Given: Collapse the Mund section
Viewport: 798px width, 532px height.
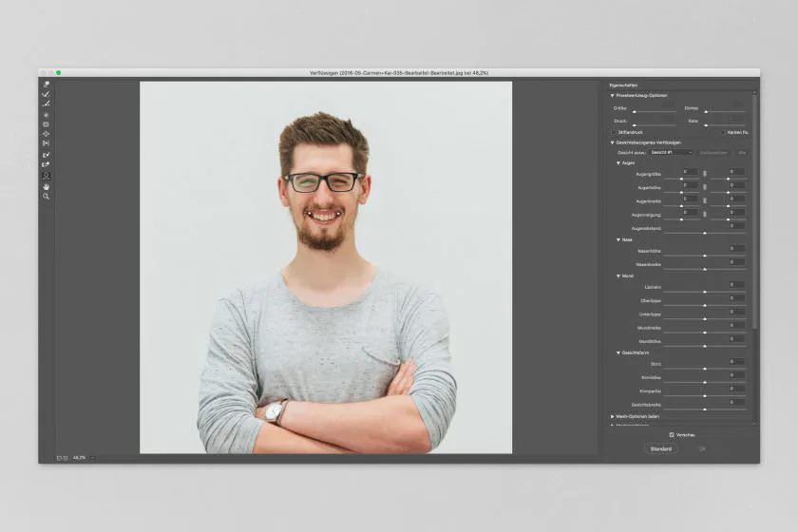Looking at the screenshot, I should (x=618, y=275).
